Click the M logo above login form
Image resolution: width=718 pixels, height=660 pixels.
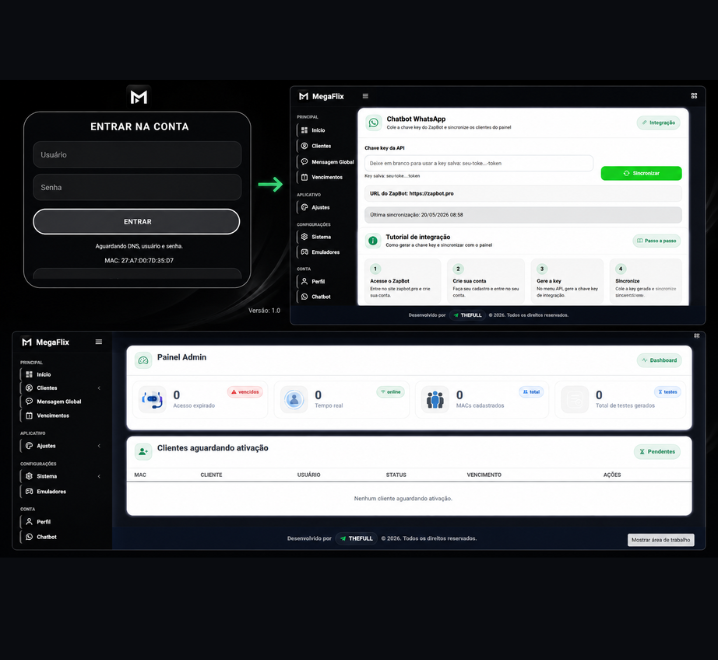(139, 97)
